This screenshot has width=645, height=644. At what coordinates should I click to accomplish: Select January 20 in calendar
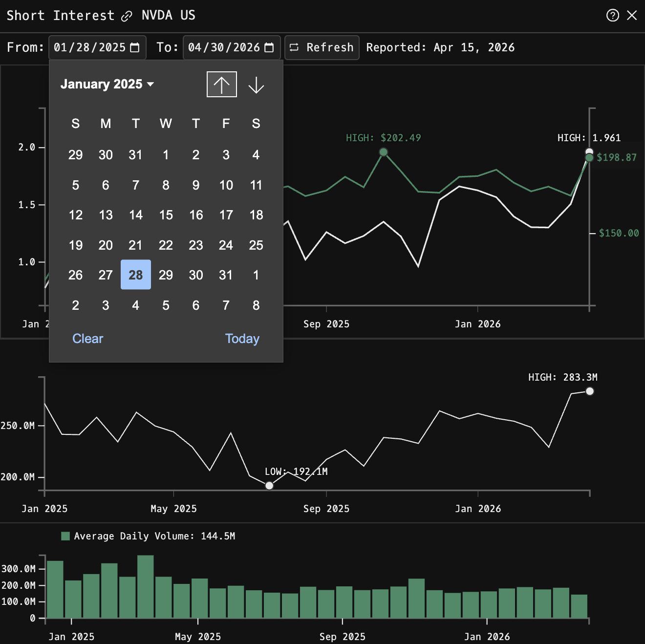pyautogui.click(x=106, y=245)
